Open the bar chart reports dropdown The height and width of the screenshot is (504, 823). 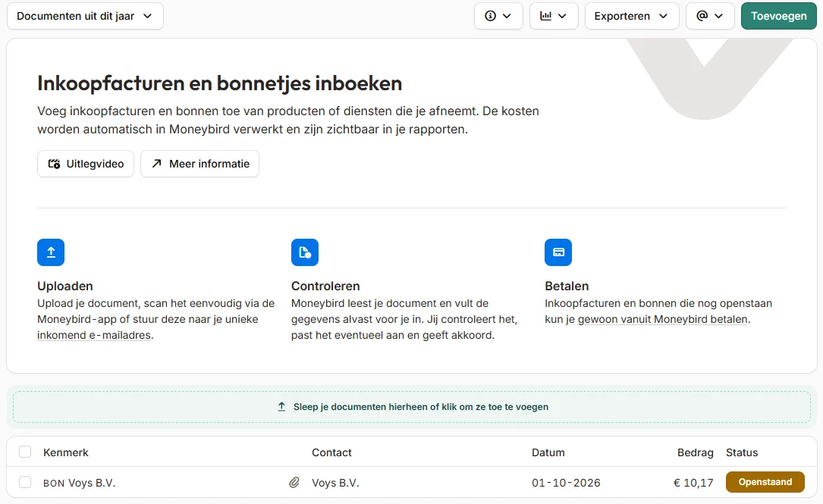[554, 16]
